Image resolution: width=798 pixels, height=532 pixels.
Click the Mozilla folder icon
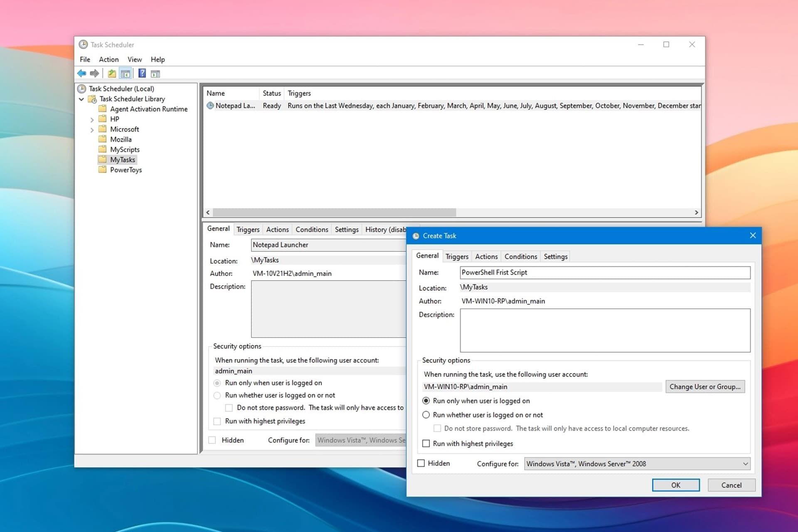[103, 139]
